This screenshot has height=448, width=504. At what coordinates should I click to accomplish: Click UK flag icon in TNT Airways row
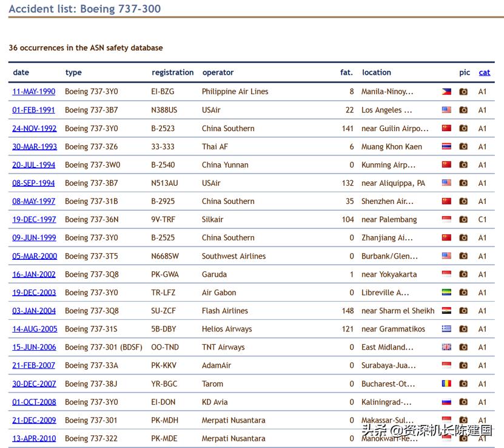click(x=446, y=347)
